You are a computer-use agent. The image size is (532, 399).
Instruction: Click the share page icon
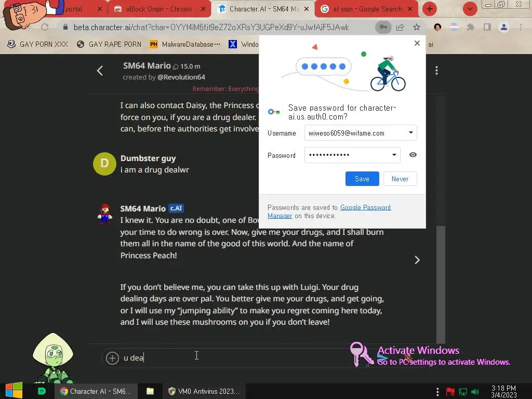[400, 27]
